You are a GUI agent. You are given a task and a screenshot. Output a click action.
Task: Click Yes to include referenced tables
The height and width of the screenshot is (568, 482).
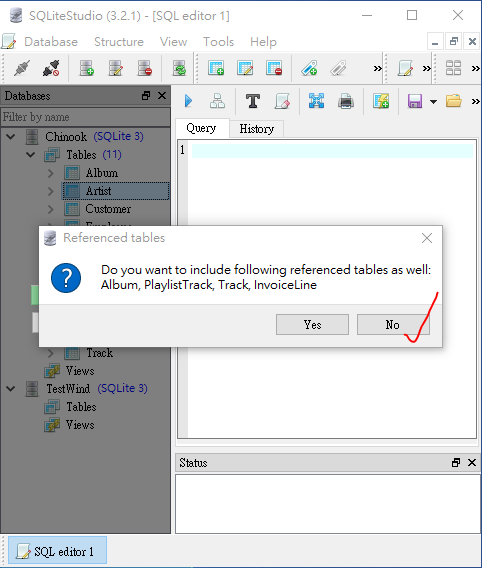point(312,325)
